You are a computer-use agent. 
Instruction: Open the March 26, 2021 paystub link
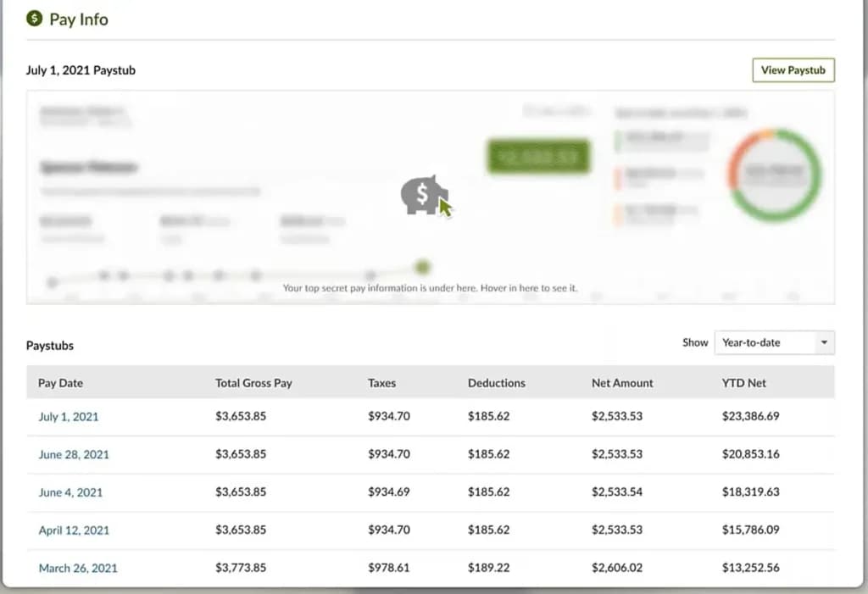78,568
